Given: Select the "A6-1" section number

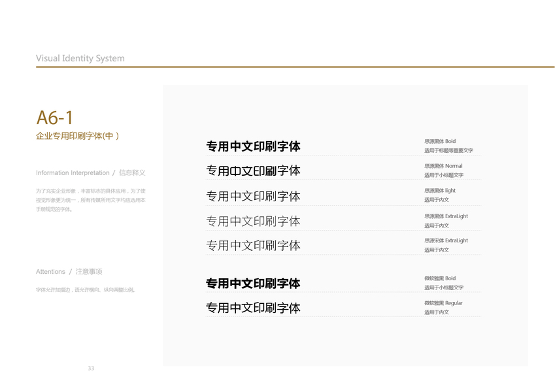Looking at the screenshot, I should pyautogui.click(x=54, y=118).
